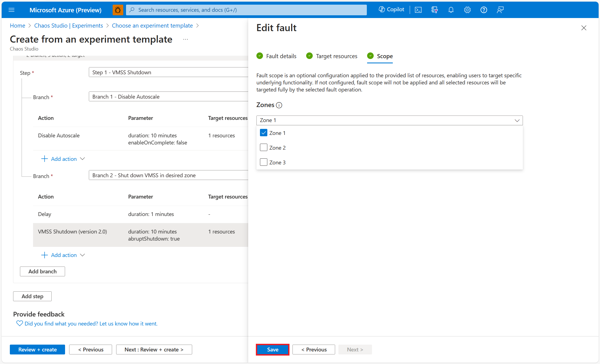Open the Copilot assistant
Viewport: 600px width, 364px height.
pyautogui.click(x=391, y=10)
